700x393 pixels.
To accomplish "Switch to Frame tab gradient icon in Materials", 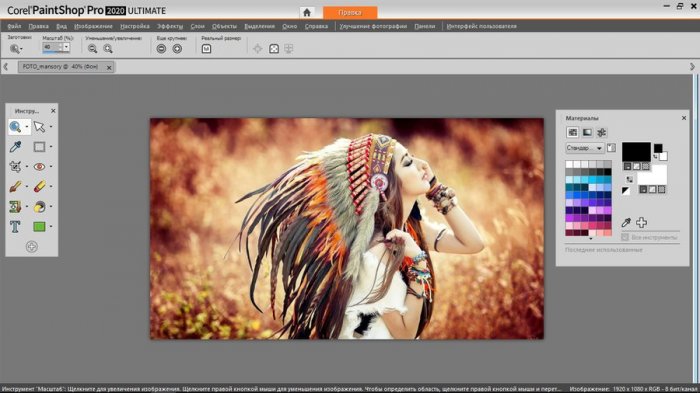I will (x=587, y=132).
